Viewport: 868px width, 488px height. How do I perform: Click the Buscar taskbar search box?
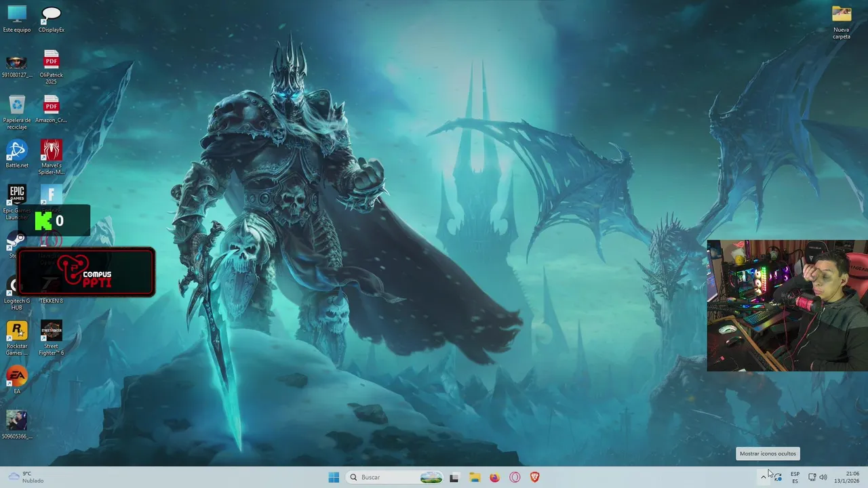(394, 477)
